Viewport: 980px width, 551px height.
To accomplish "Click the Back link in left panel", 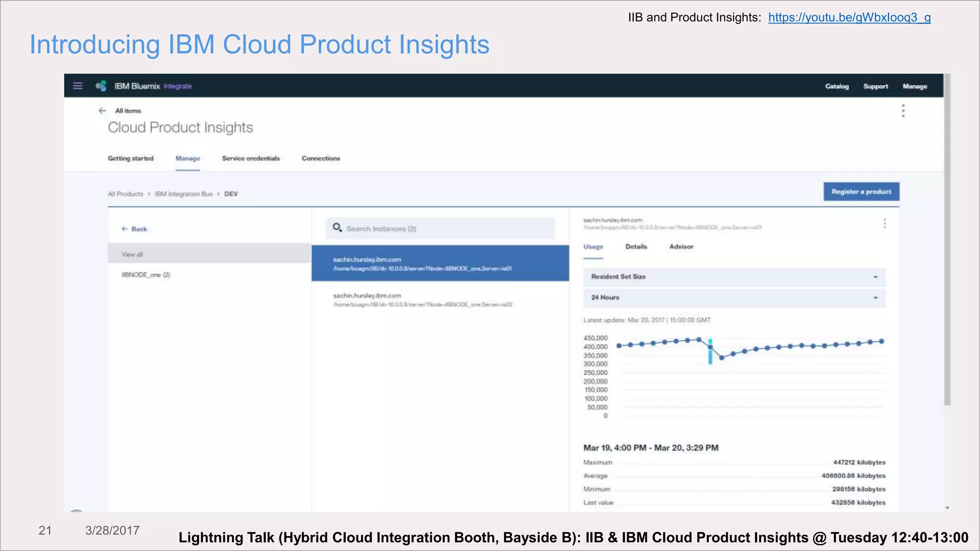I will [x=139, y=229].
